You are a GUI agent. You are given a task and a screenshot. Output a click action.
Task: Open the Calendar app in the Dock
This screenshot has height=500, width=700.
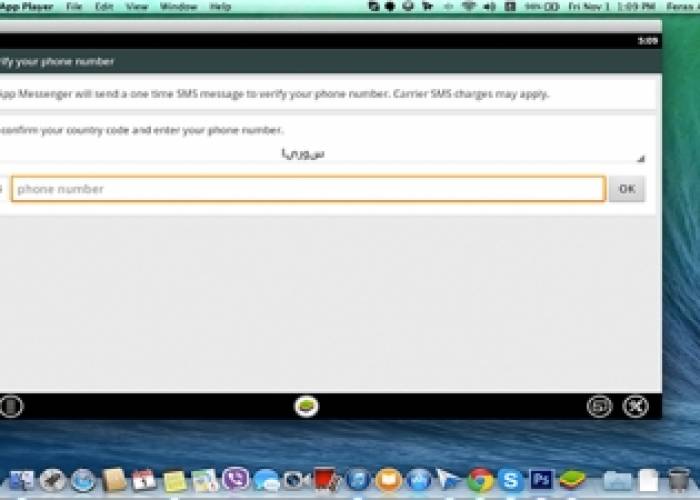144,481
